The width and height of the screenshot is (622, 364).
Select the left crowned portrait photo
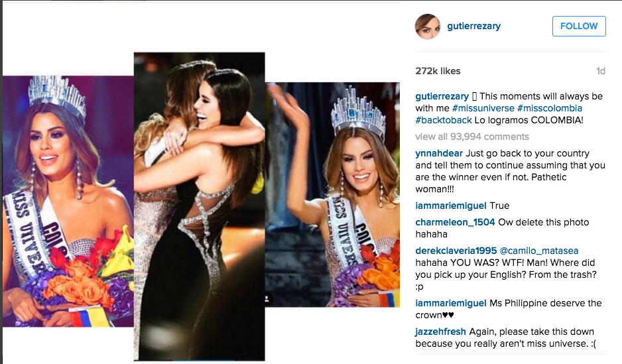coord(68,202)
